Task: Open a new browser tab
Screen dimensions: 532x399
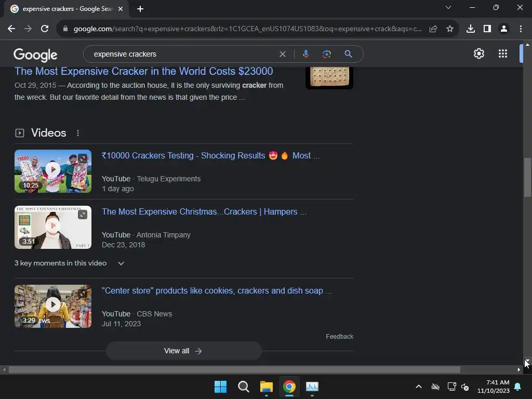Action: point(140,9)
